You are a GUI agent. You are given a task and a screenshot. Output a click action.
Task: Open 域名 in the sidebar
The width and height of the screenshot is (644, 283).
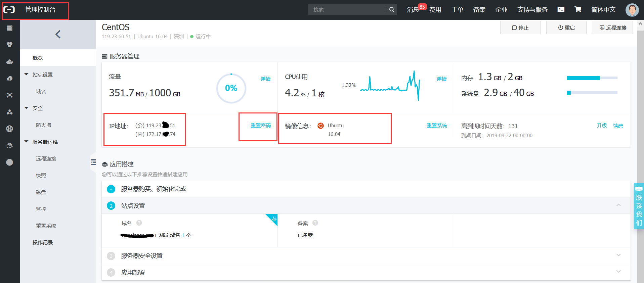click(41, 91)
